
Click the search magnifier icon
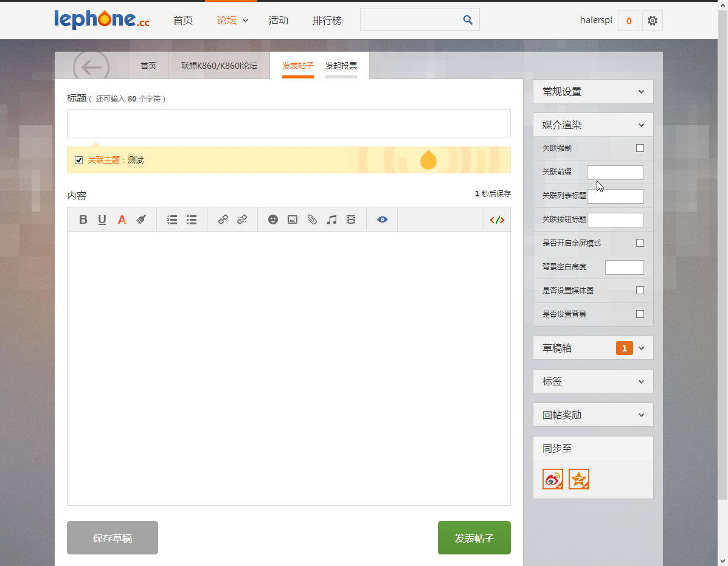point(468,20)
